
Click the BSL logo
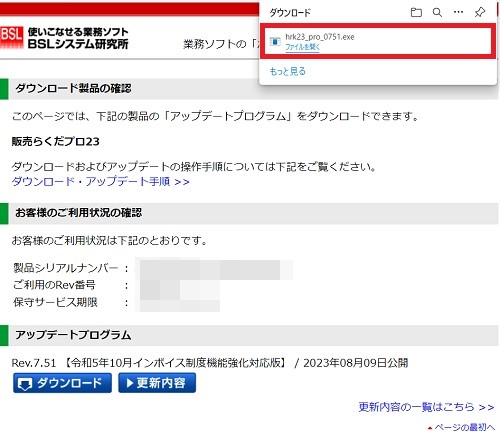(12, 37)
